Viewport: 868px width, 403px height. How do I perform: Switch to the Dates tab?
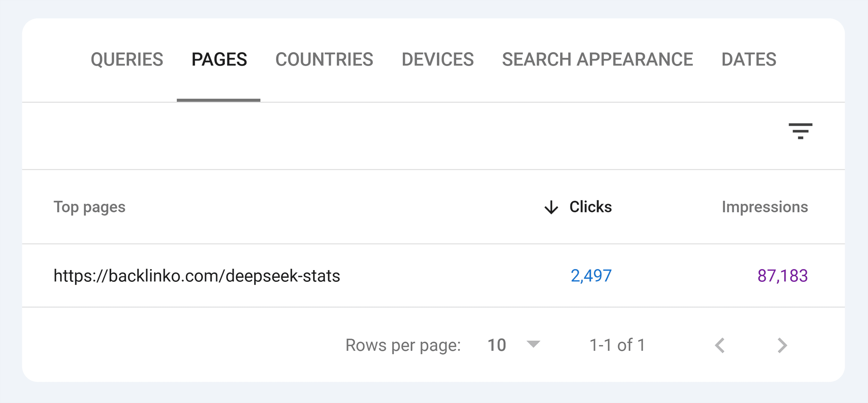click(749, 59)
